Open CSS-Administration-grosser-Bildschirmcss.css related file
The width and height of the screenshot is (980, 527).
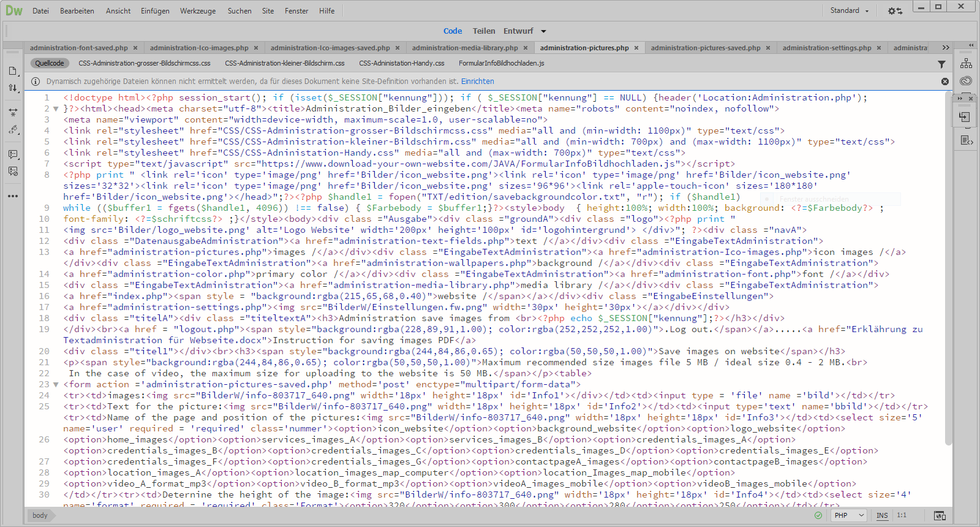(145, 63)
